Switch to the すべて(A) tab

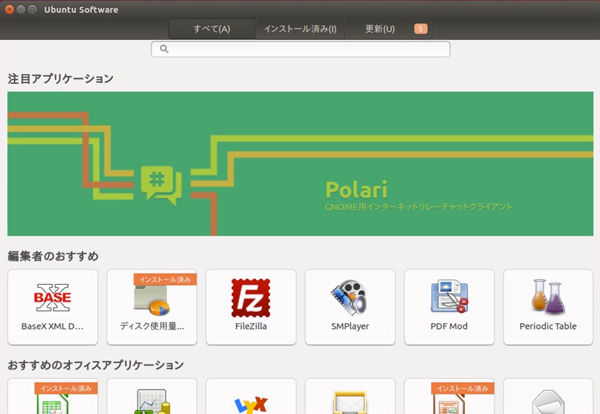pos(212,29)
